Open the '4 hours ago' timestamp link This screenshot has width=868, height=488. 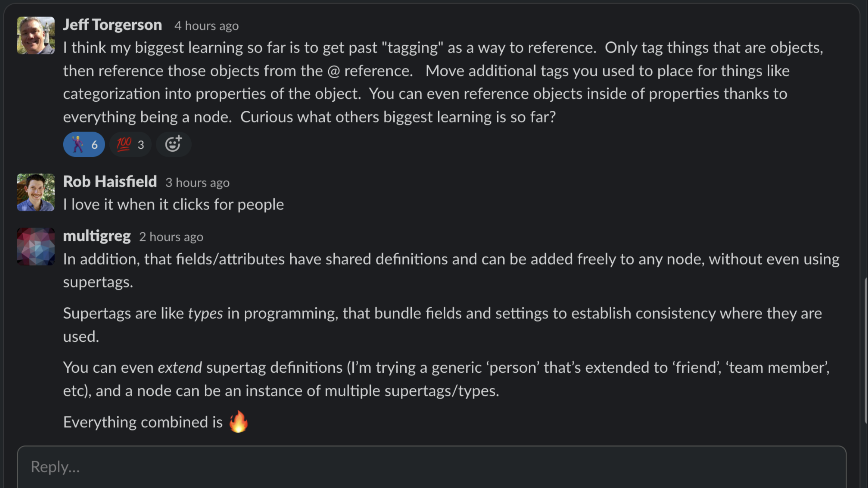click(x=206, y=26)
